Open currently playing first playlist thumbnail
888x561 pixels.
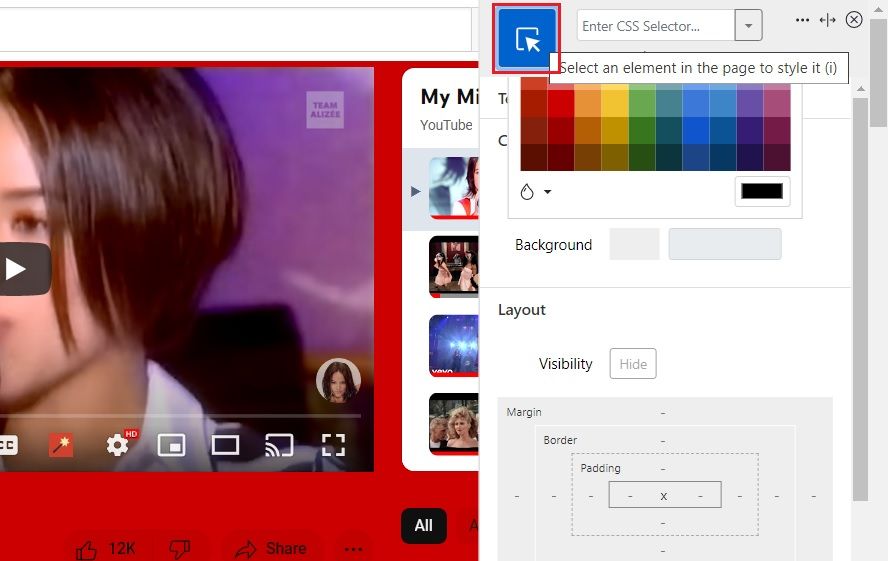pyautogui.click(x=454, y=188)
